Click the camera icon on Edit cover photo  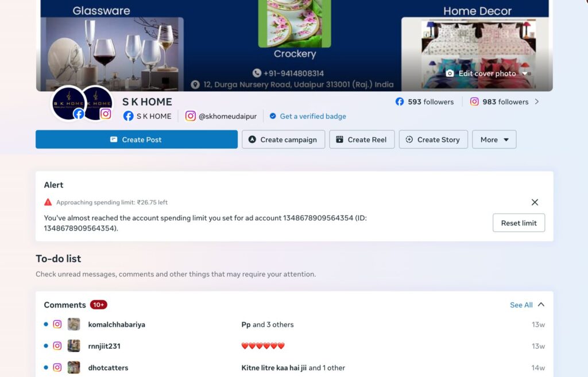pos(450,73)
